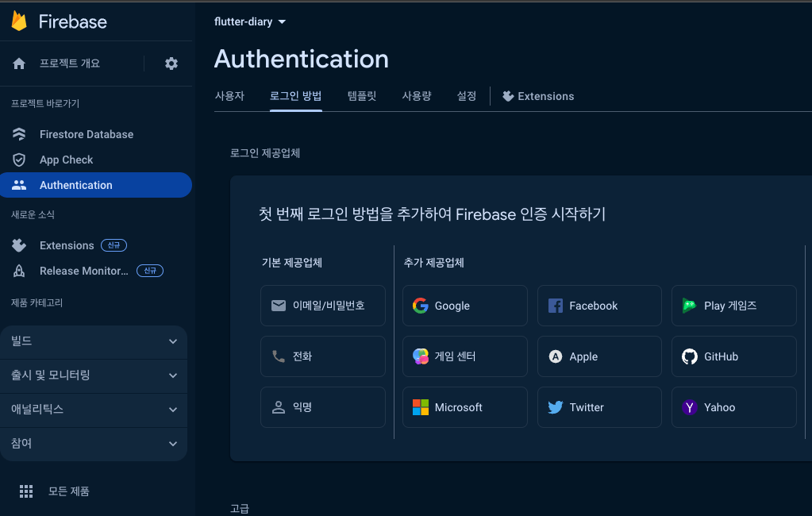Add 이메일/비밀번호 sign-in provider

[x=322, y=306]
